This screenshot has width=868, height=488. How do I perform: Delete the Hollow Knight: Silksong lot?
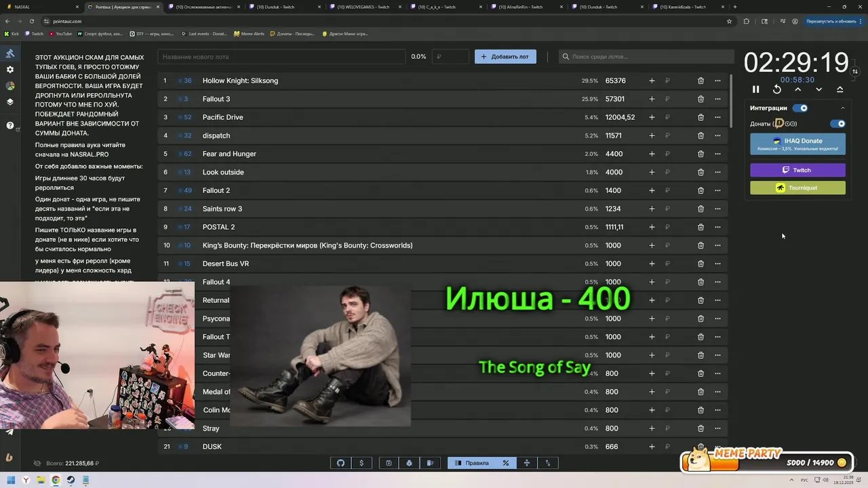[x=701, y=81]
